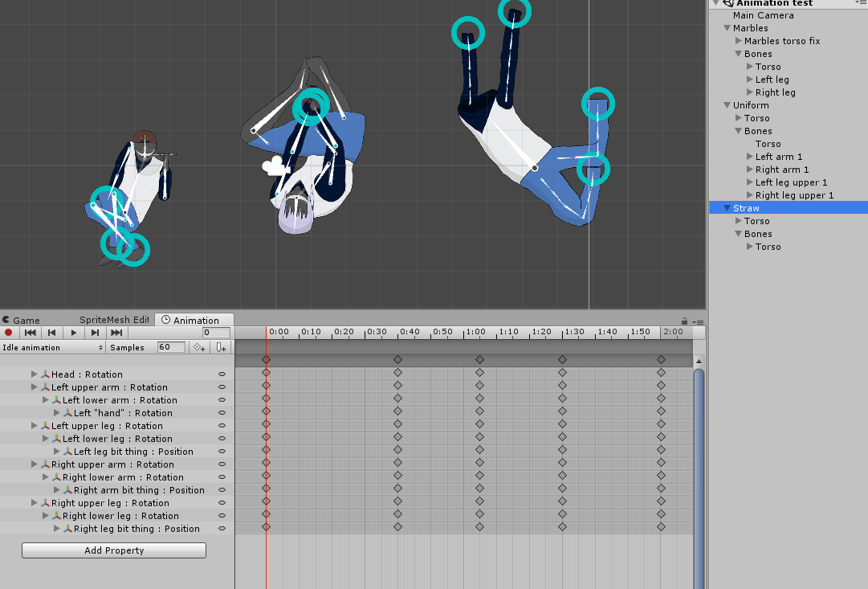This screenshot has width=868, height=589.
Task: Open the hierarchy panel options menu
Action: (x=861, y=3)
